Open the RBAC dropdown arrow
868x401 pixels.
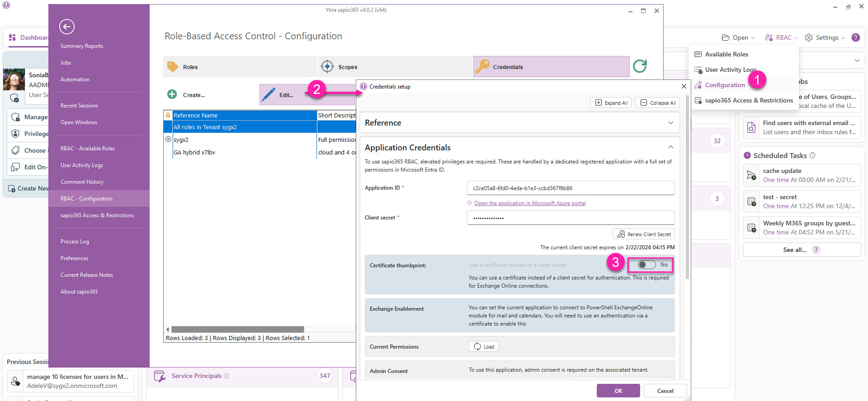[796, 38]
